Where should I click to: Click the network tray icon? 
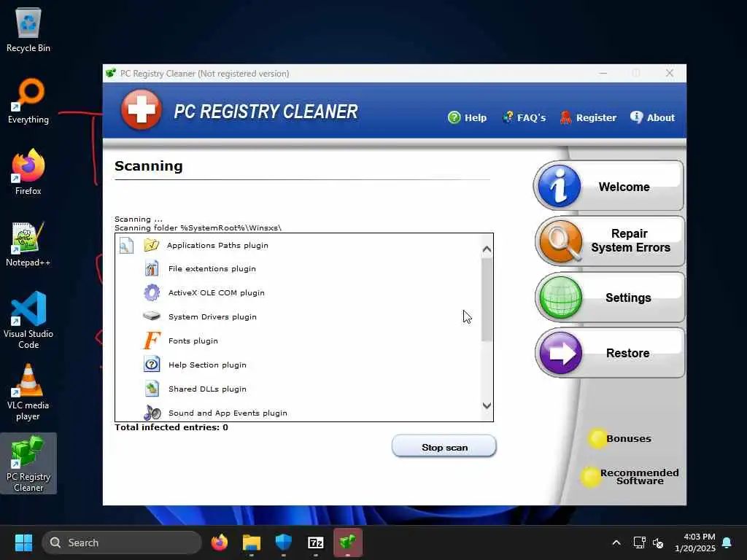pos(639,542)
